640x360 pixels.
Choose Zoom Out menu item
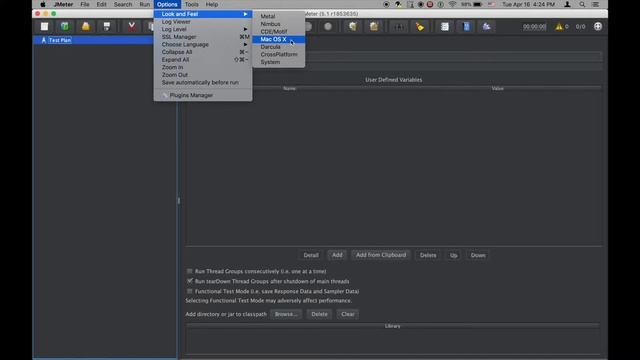203,75
